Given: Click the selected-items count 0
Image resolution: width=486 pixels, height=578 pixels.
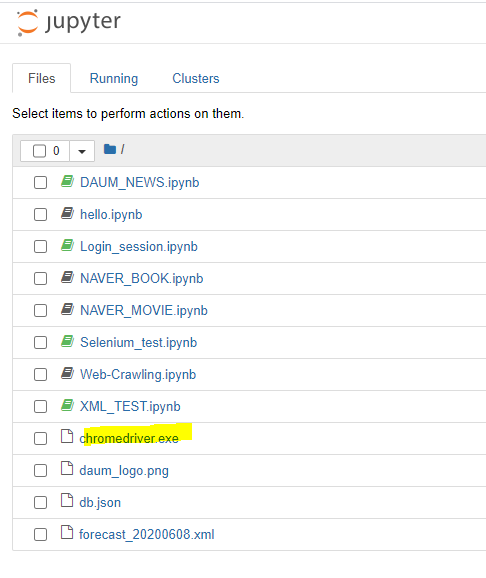Looking at the screenshot, I should coord(56,151).
